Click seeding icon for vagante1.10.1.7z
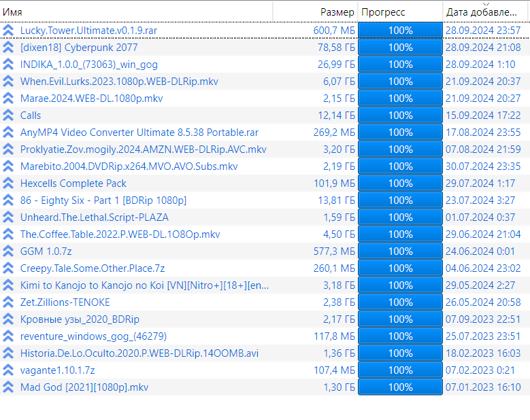 8,370
